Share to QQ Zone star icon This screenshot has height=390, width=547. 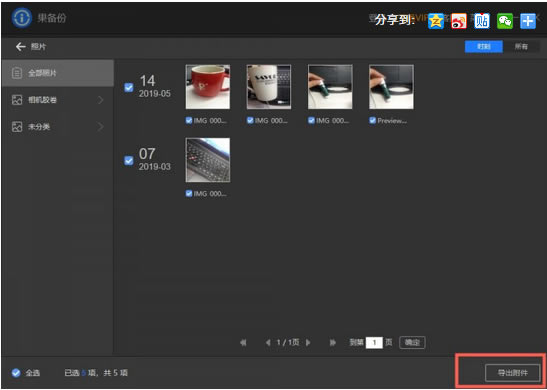click(x=436, y=21)
